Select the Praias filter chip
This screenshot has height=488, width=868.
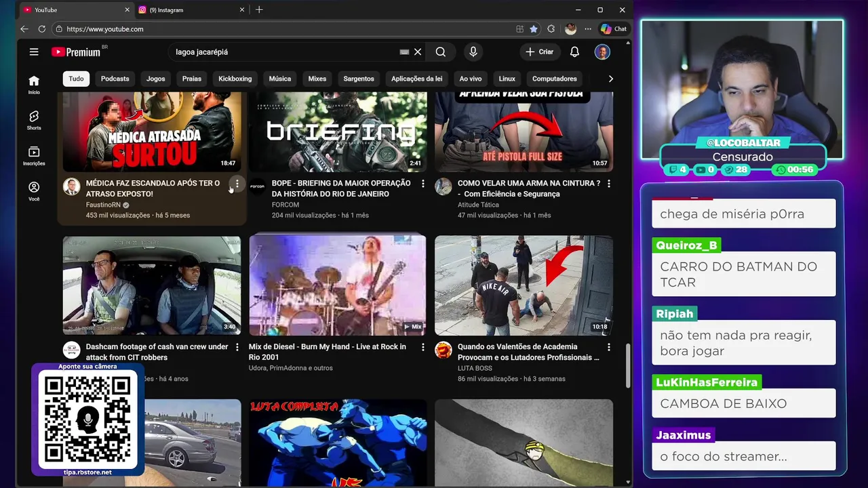pos(192,79)
